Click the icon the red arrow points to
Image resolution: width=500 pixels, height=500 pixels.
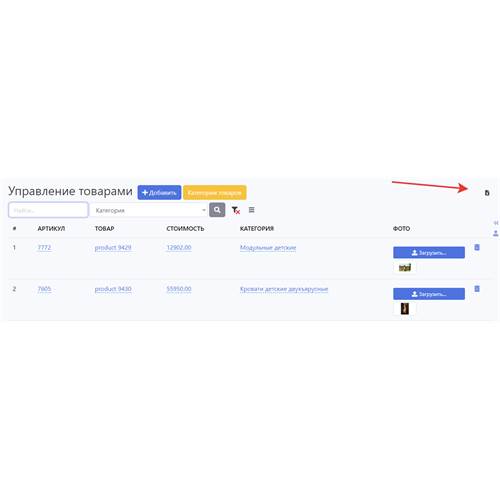pos(487,193)
